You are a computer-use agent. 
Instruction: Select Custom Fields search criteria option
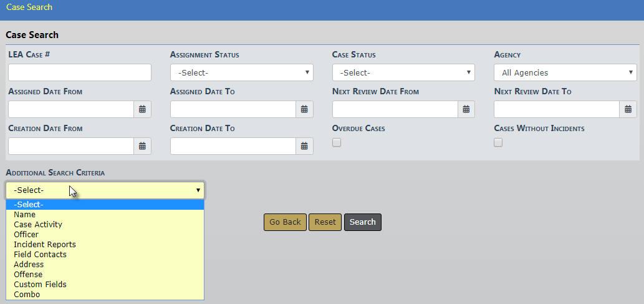(40, 285)
